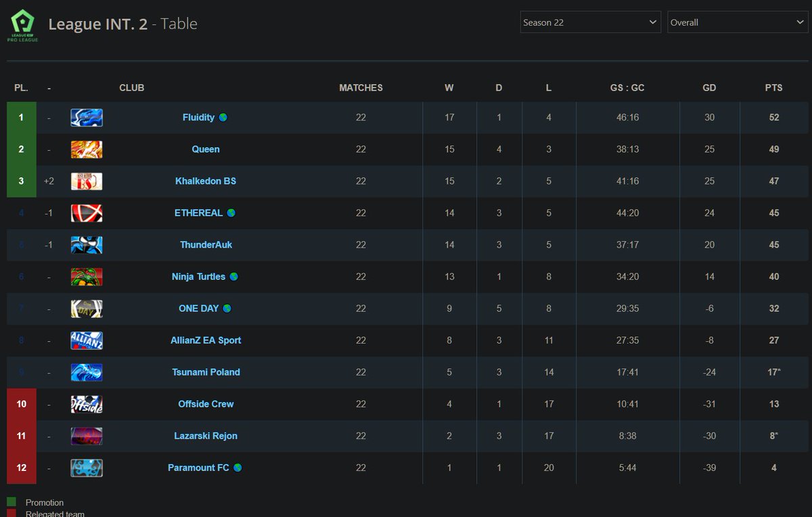The height and width of the screenshot is (517, 812).
Task: Click the AllianZ EA Sport club logo
Action: click(87, 340)
